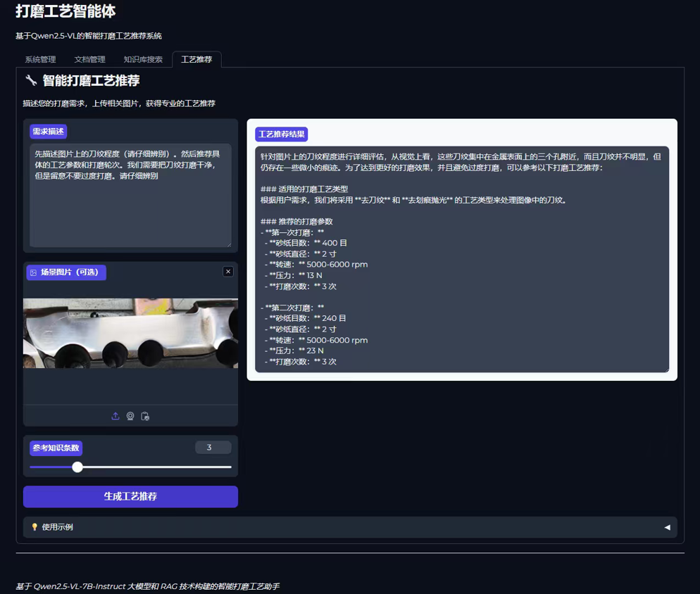
Task: Click the footer Qwen2.5-VL-7B-Instruct description text
Action: [x=147, y=586]
